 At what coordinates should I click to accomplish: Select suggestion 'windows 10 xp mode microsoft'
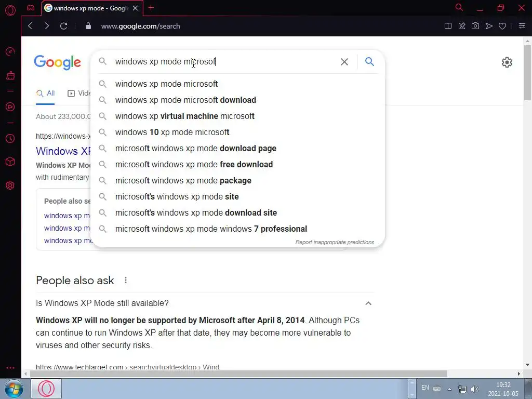point(237,132)
